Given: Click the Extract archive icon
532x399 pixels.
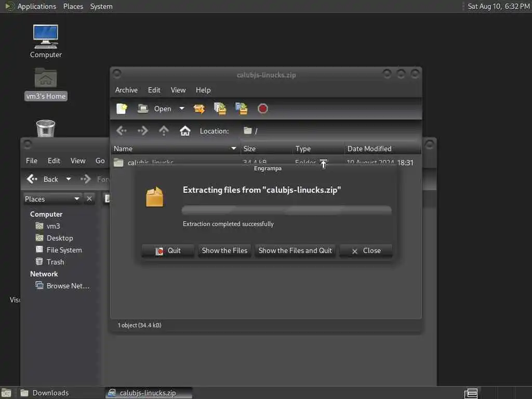Looking at the screenshot, I should coord(199,109).
